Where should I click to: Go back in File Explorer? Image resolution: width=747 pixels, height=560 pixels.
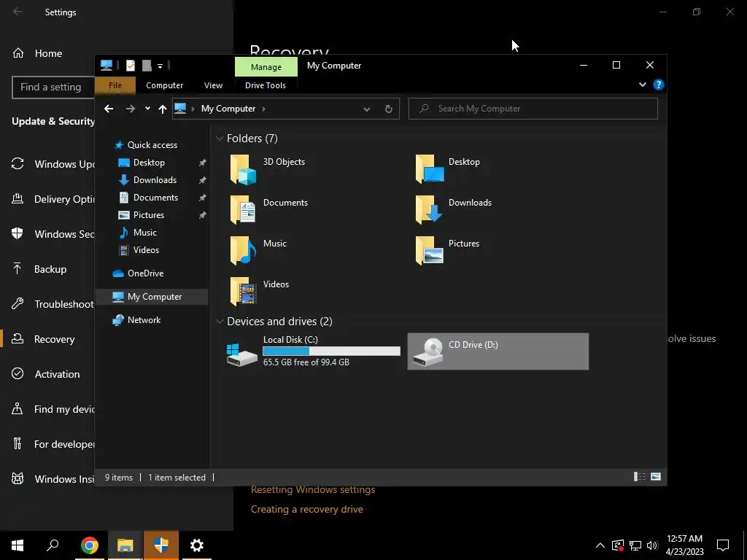(109, 109)
